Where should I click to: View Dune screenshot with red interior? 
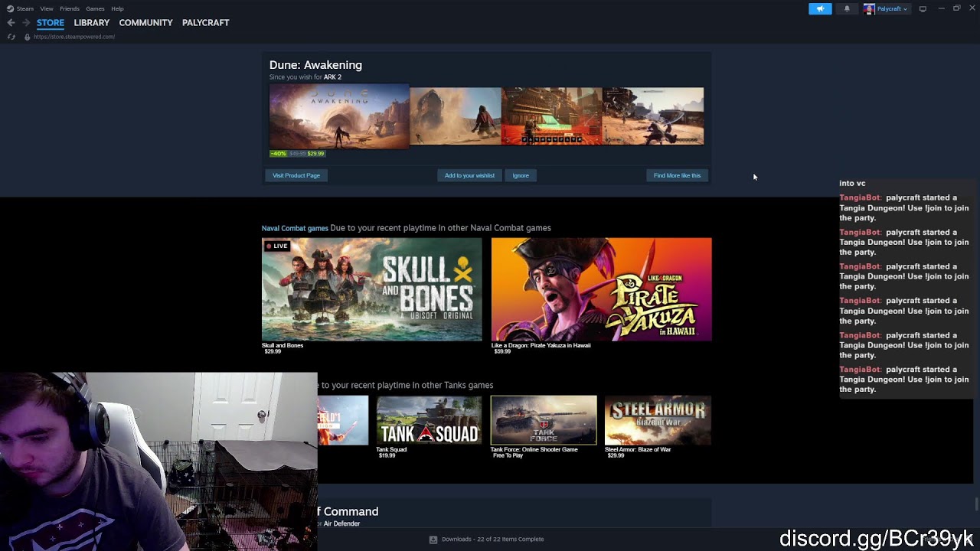(x=551, y=116)
